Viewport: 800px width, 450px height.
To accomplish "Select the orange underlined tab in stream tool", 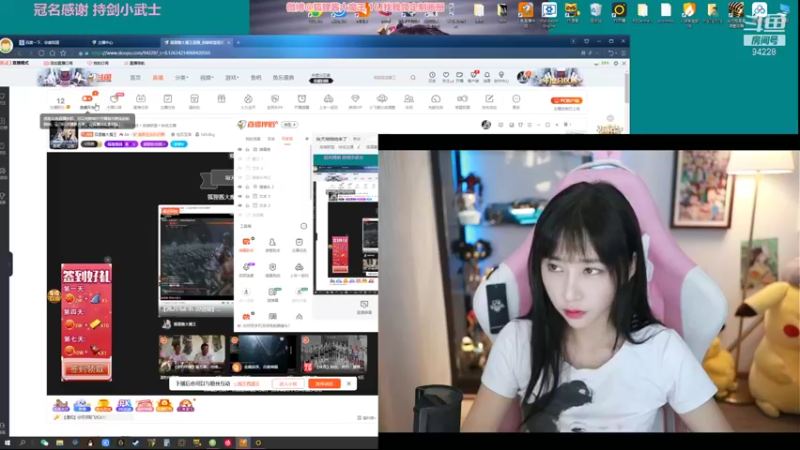I will point(287,139).
